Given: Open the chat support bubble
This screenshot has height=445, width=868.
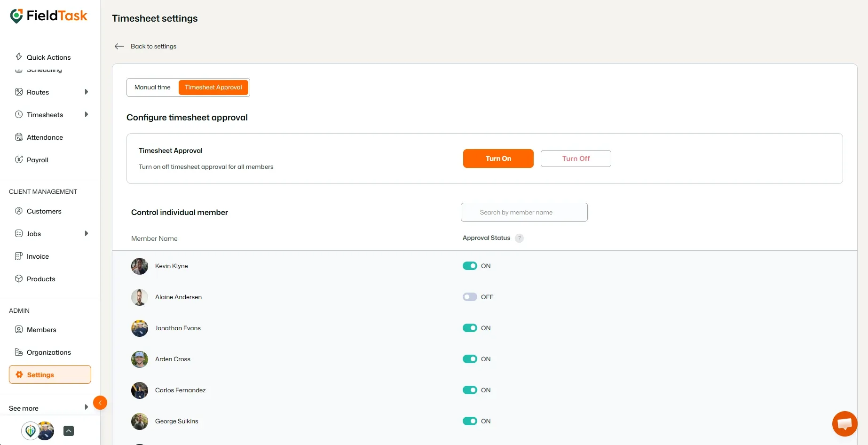Looking at the screenshot, I should (x=845, y=424).
